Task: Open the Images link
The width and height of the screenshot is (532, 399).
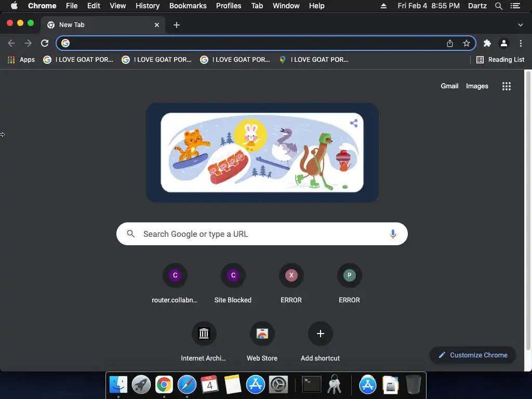Action: [477, 86]
